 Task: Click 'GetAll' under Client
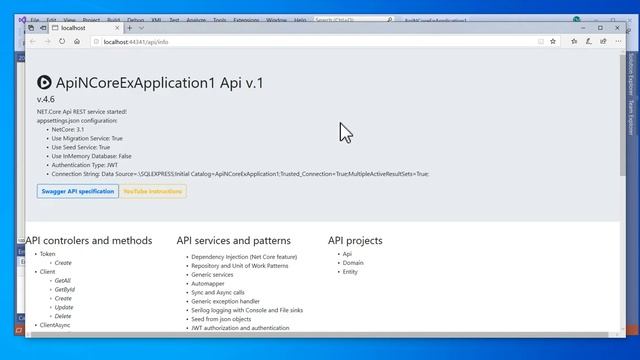click(62, 280)
